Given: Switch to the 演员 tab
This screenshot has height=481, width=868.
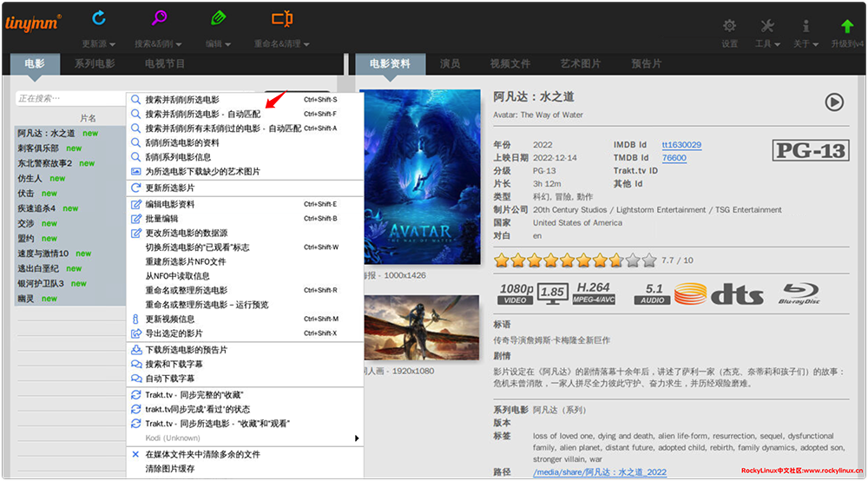Looking at the screenshot, I should coord(450,63).
